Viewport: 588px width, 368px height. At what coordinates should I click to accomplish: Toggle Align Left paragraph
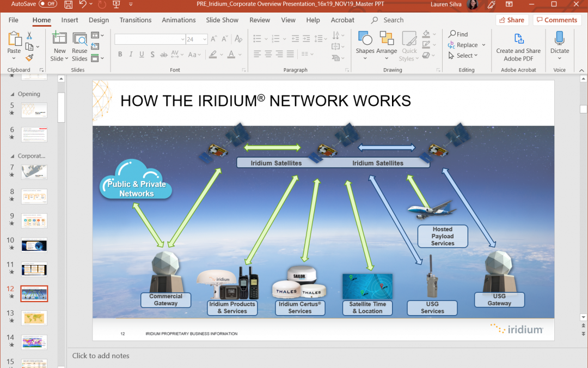coord(257,54)
